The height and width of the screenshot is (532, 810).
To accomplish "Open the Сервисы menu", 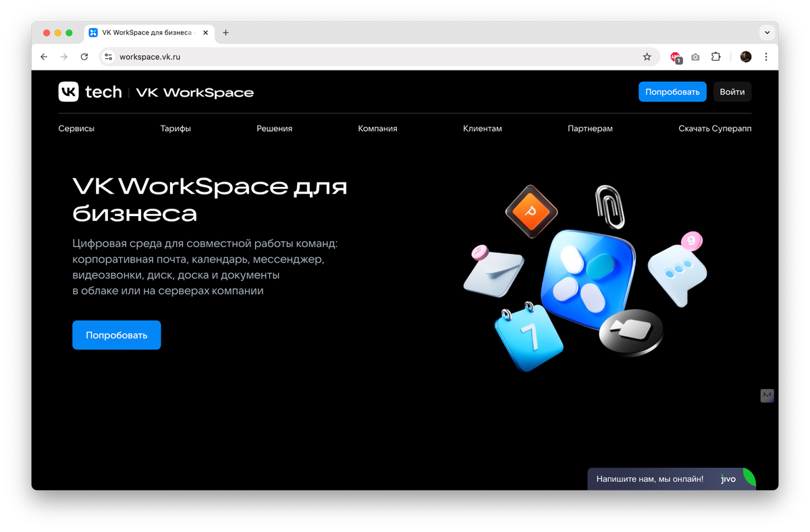I will (x=76, y=128).
